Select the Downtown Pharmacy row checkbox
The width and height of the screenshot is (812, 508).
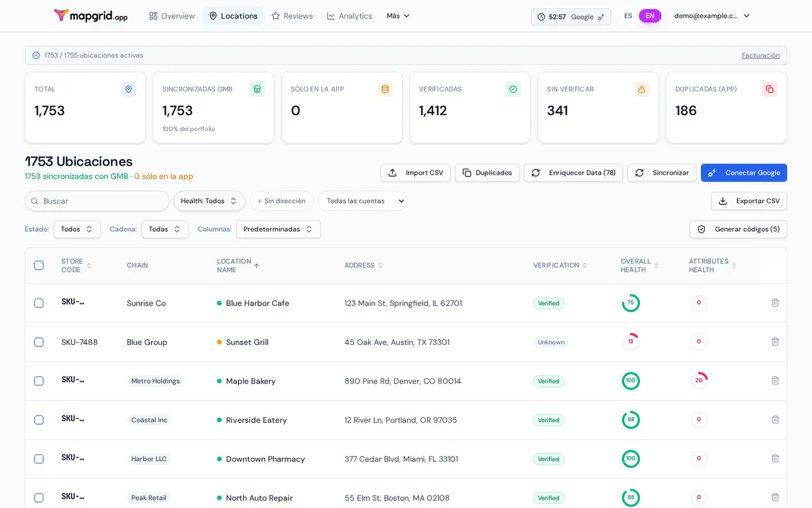click(x=39, y=459)
